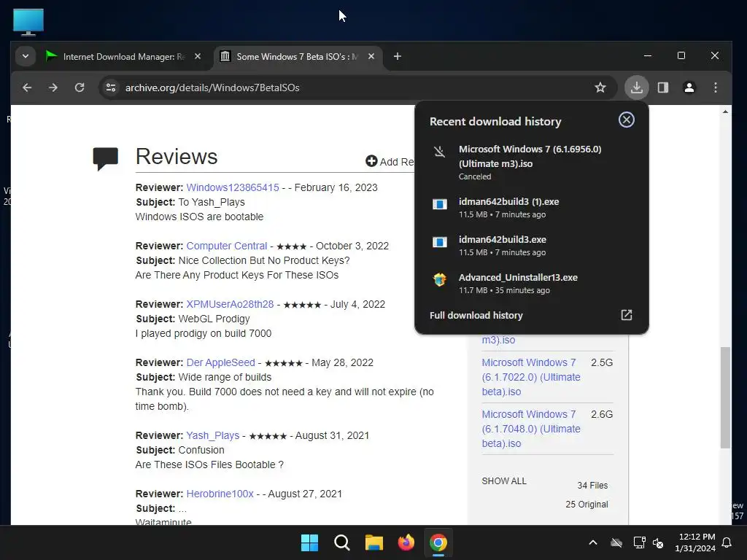Bookmark this page with star icon

(600, 87)
